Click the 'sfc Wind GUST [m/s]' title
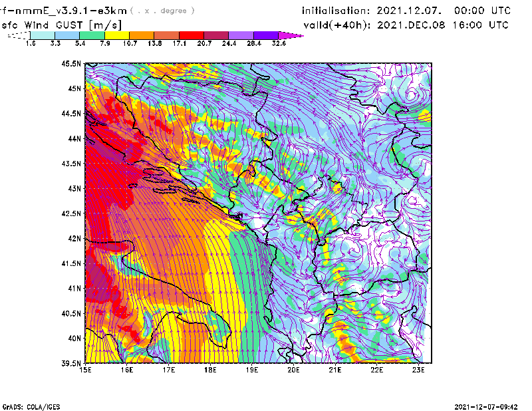Screen dimensions: 532x411 (x=62, y=25)
